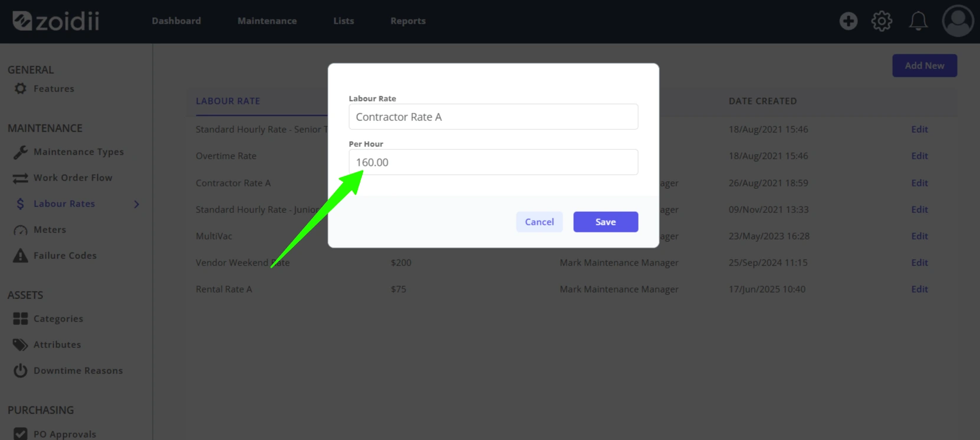Click the Per Hour input field
This screenshot has width=980, height=440.
pos(493,162)
